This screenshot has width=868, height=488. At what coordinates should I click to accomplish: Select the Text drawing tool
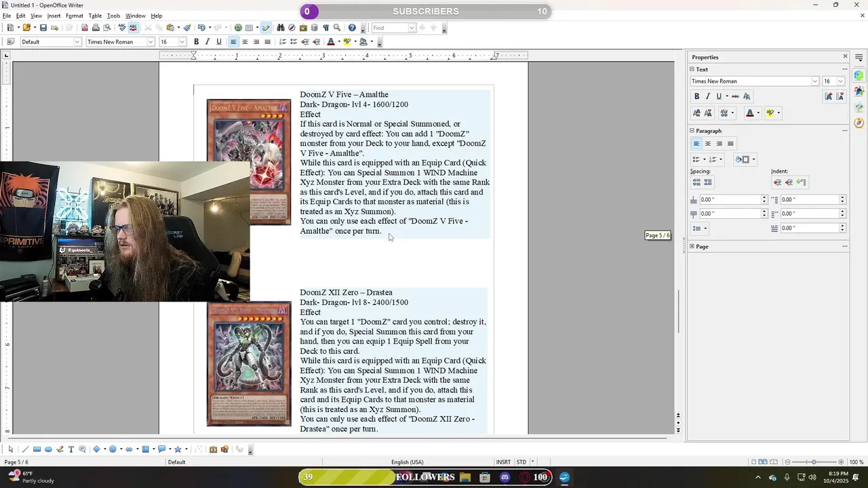[71, 449]
